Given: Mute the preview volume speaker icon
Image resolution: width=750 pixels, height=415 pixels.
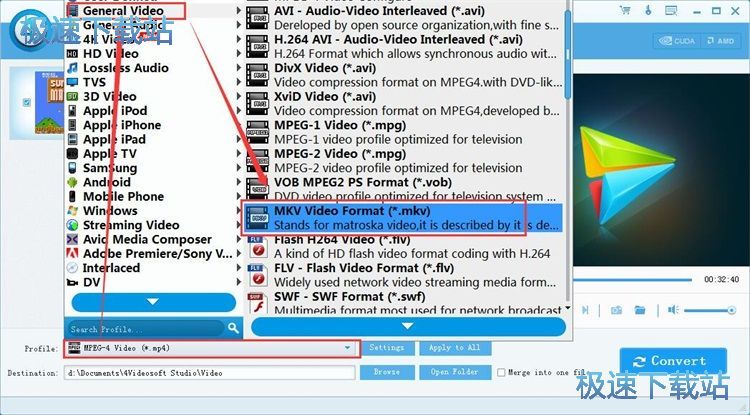Looking at the screenshot, I should (x=673, y=310).
